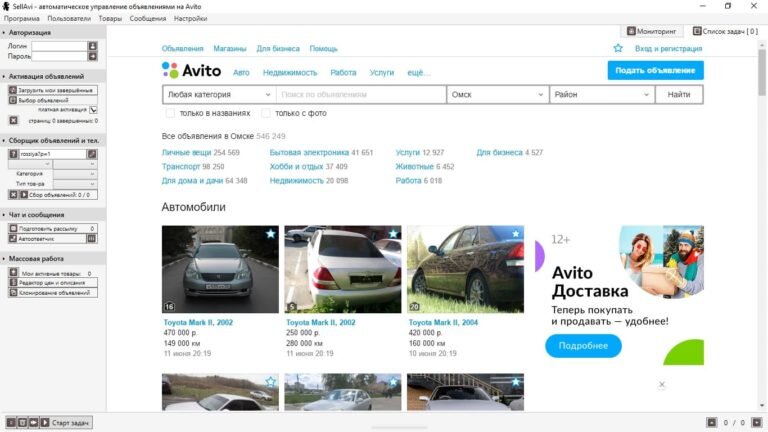Click the play icon next to Старт задач
Viewport: 768px width, 432px height.
45,422
